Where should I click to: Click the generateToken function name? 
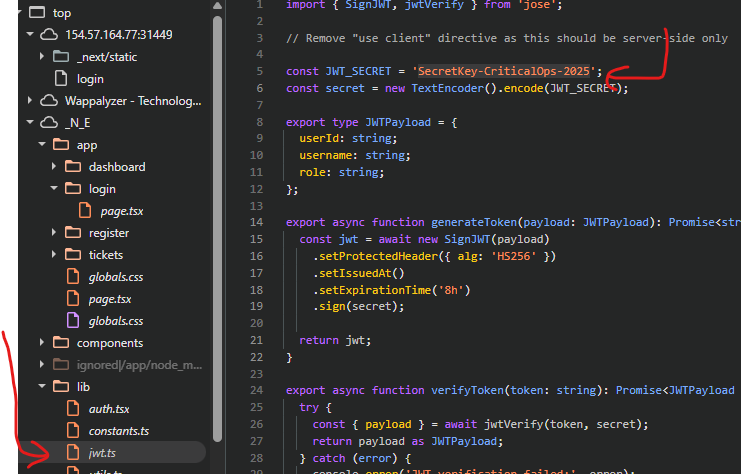474,222
